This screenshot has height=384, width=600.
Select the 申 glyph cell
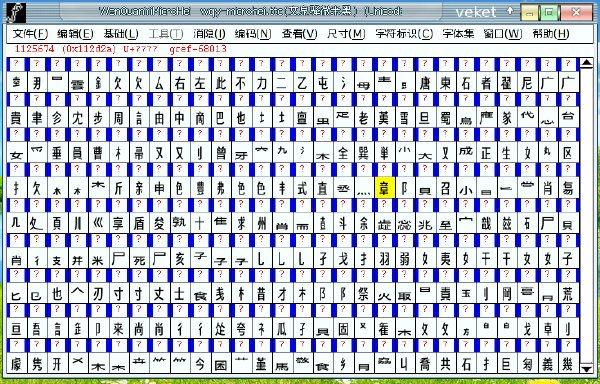pos(159,188)
